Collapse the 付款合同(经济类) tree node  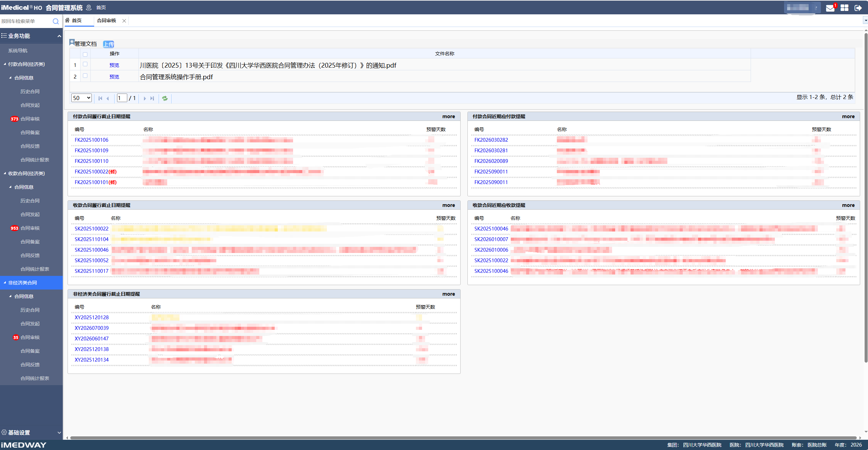[x=5, y=64]
